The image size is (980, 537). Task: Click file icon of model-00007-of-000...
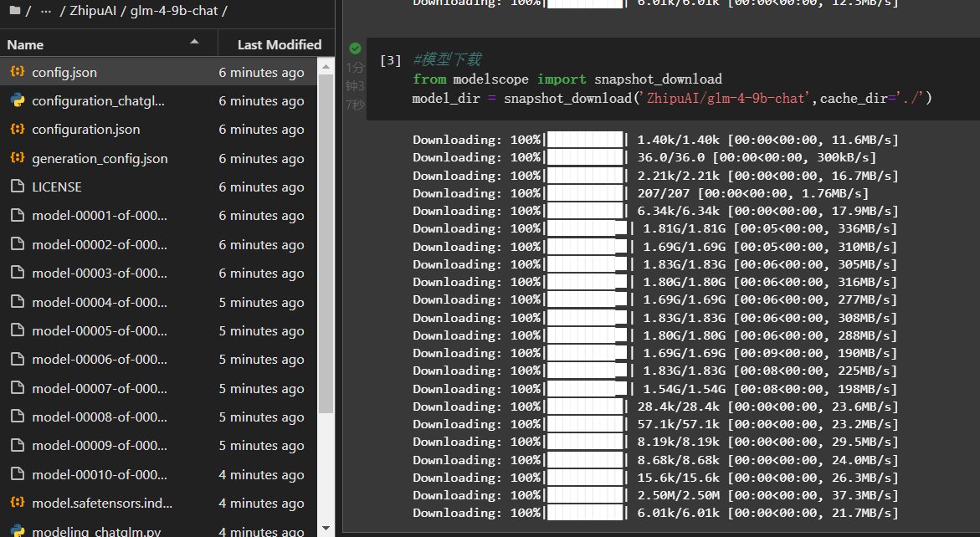click(x=18, y=388)
